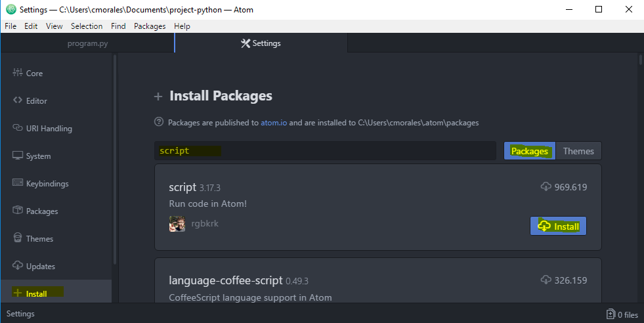644x323 pixels.
Task: Click script version 3.17.3 text
Action: [x=210, y=188]
